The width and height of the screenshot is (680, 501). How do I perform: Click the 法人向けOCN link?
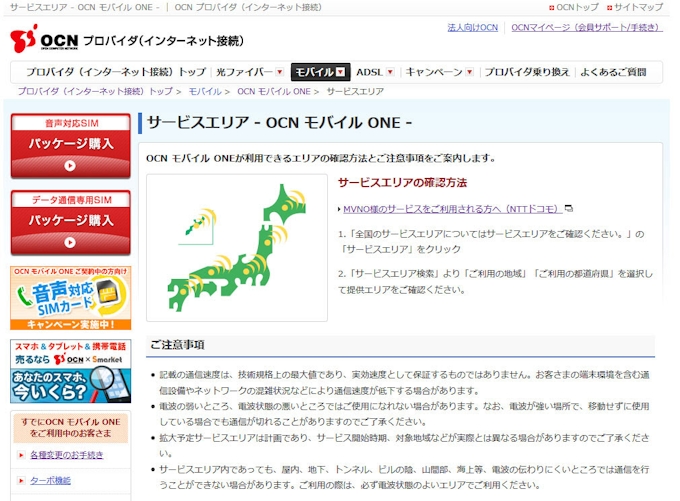(x=472, y=27)
